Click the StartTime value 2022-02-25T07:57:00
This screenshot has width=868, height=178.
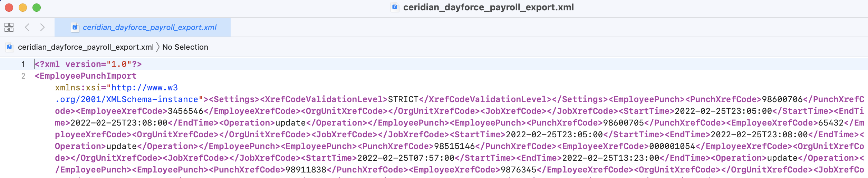pyautogui.click(x=406, y=158)
